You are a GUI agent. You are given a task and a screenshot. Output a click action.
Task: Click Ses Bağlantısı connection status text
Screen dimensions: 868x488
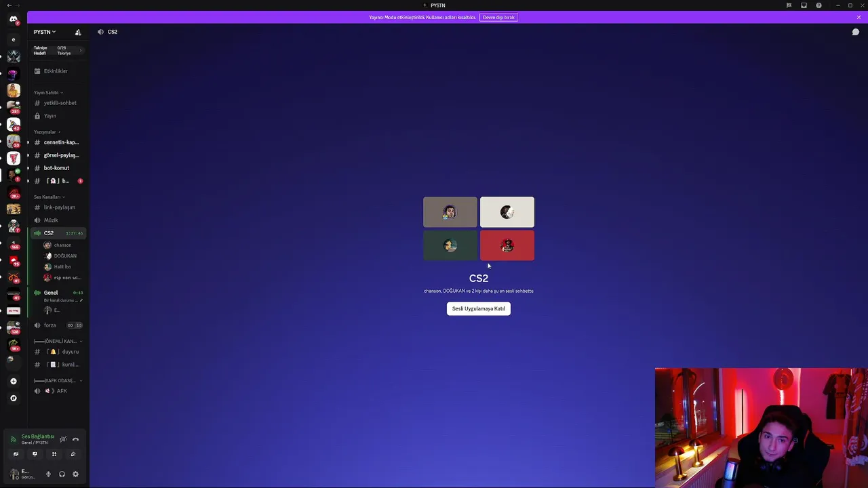(38, 436)
